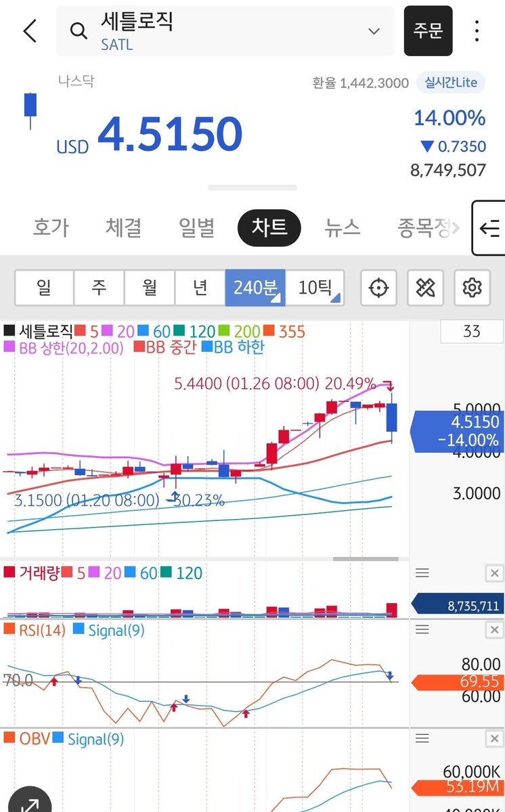
Task: Select the 차트 tab
Action: pos(269,227)
